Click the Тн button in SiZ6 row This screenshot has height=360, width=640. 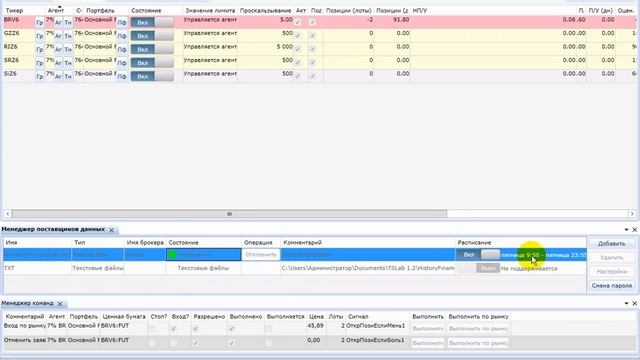pos(68,76)
